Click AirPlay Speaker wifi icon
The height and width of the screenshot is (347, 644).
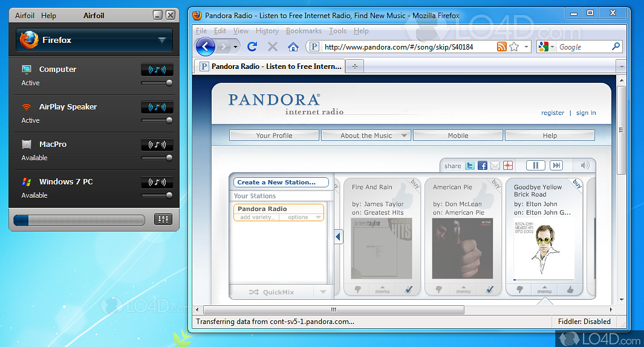27,107
